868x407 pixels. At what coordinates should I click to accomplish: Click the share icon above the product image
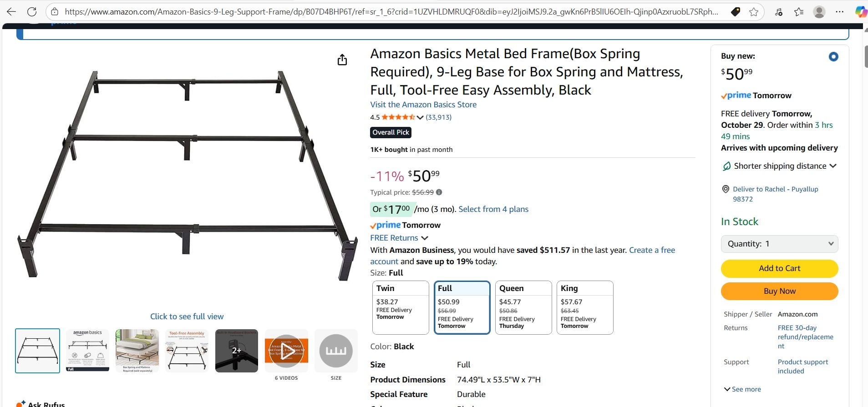tap(342, 59)
